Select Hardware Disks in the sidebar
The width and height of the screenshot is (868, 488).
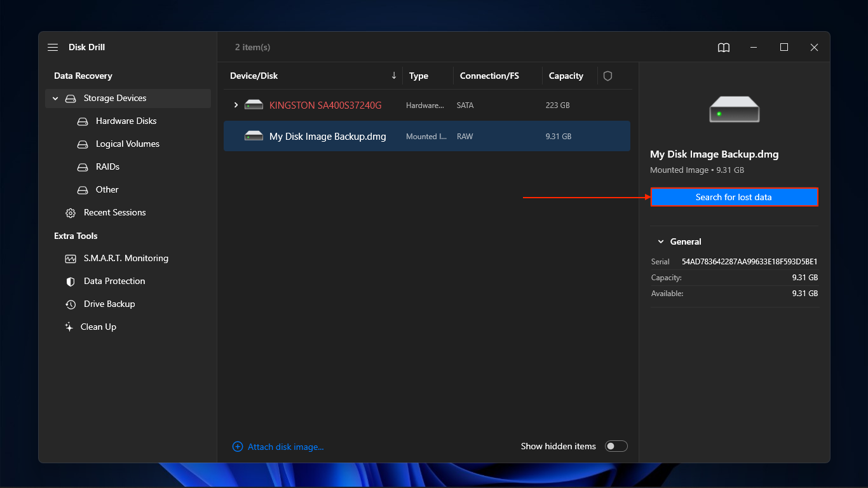coord(126,121)
